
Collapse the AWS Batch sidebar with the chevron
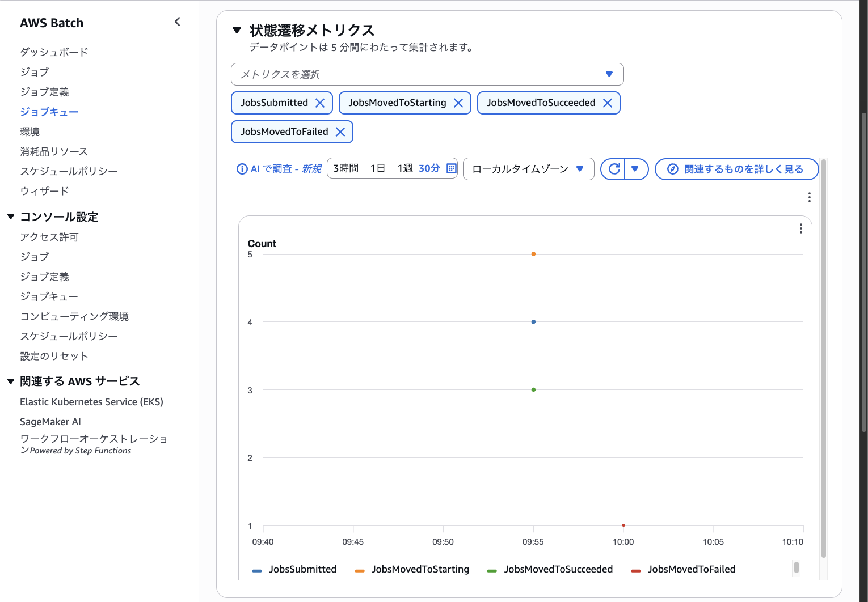[178, 22]
